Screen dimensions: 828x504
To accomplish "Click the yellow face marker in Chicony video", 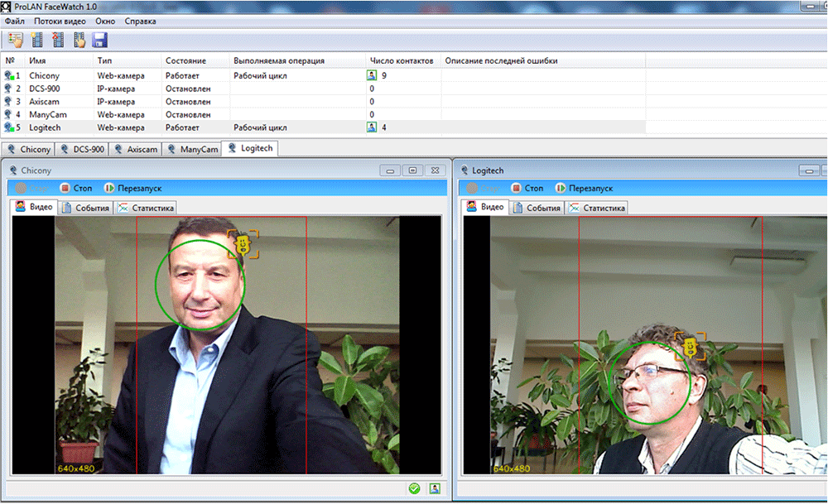I will (x=243, y=244).
